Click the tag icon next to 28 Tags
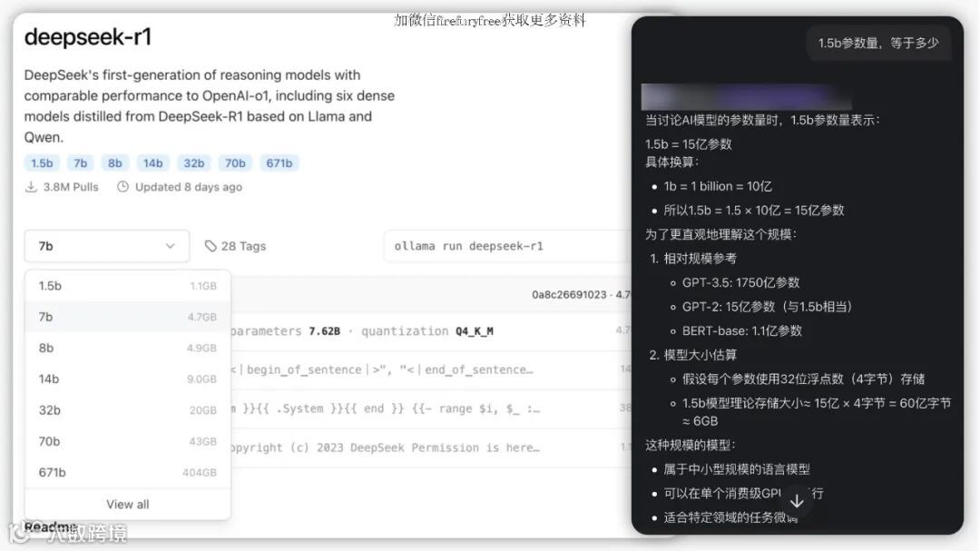The width and height of the screenshot is (980, 551). [x=211, y=246]
